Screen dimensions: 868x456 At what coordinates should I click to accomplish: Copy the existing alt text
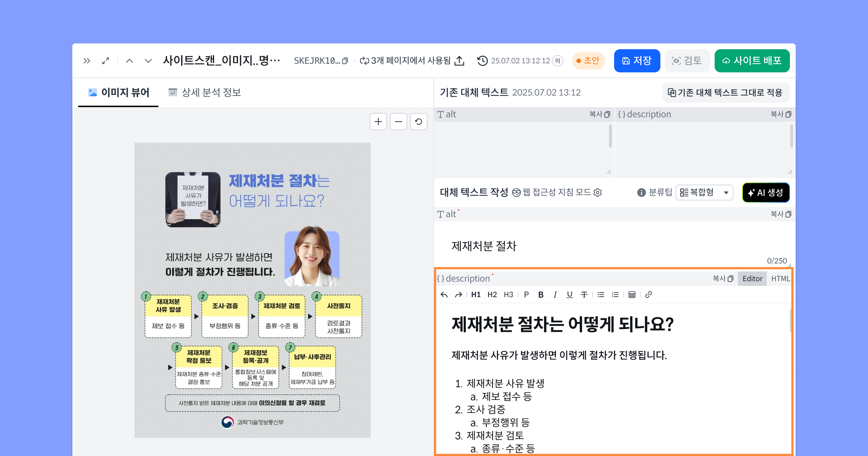(600, 114)
